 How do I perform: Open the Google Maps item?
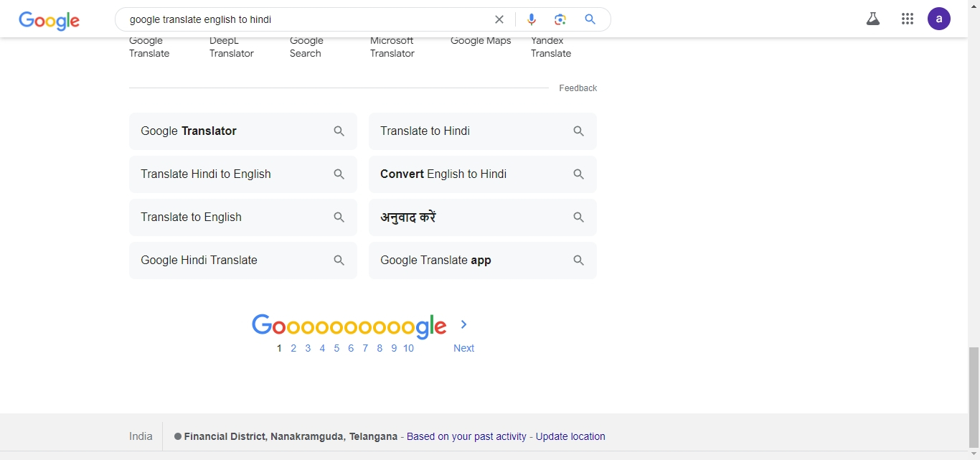coord(481,41)
